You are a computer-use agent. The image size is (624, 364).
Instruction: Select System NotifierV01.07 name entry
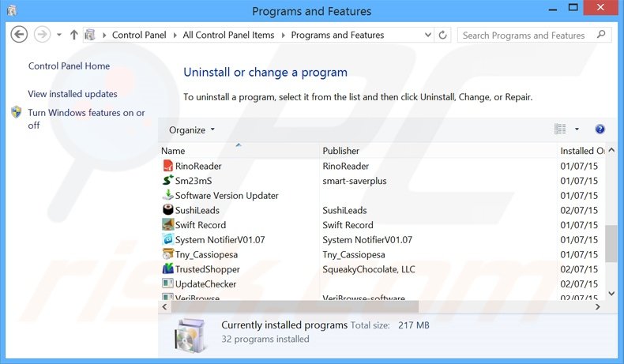[220, 239]
